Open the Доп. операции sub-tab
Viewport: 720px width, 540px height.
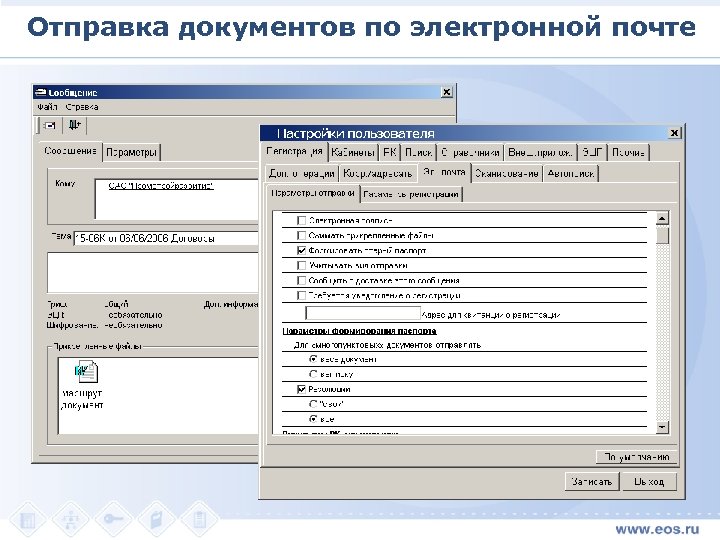(302, 174)
